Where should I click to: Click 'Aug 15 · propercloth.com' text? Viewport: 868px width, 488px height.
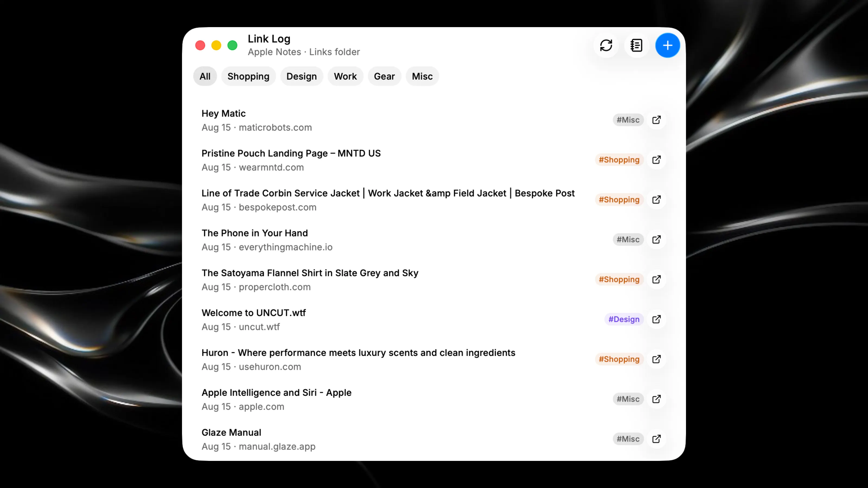coord(256,287)
